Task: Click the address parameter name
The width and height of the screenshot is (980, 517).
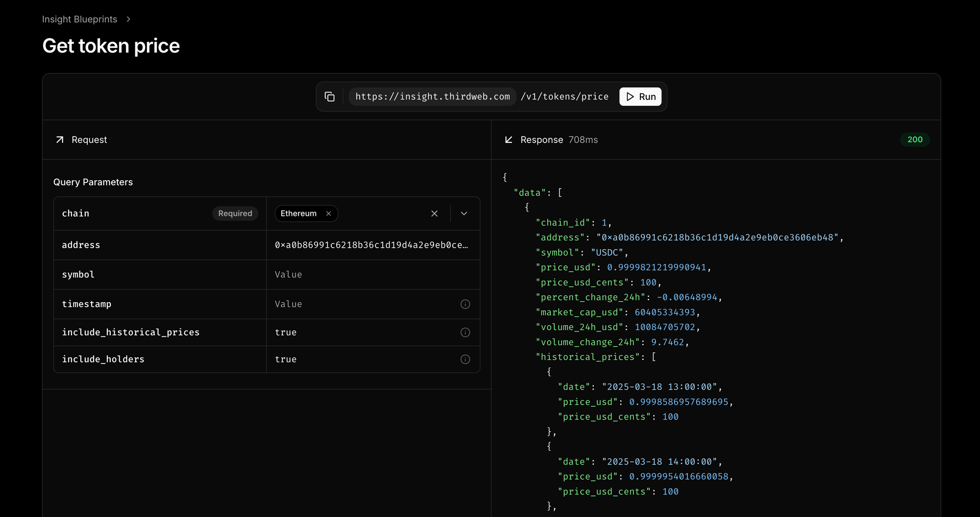Action: [81, 245]
